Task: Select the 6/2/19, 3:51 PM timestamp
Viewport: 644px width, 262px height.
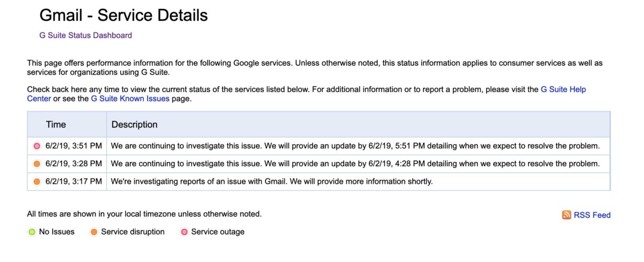Action: point(74,146)
